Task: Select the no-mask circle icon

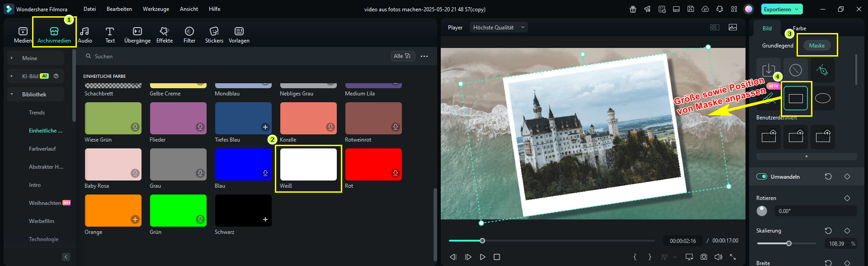Action: (796, 70)
